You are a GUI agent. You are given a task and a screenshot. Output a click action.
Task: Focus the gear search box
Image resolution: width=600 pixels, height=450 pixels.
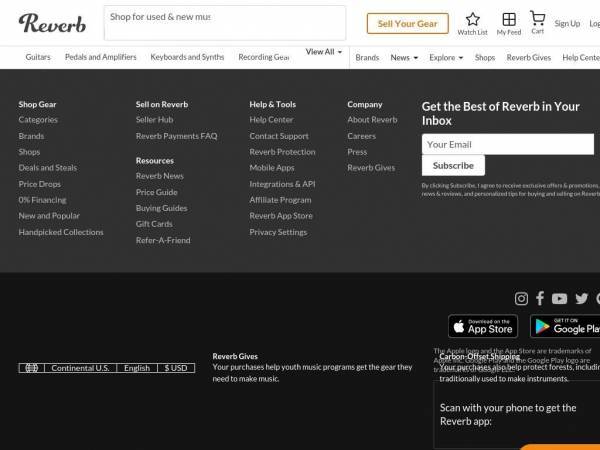[x=225, y=23]
